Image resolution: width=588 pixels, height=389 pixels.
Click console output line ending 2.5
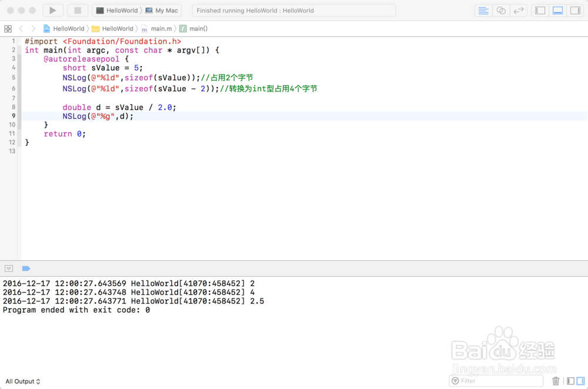[x=133, y=301]
